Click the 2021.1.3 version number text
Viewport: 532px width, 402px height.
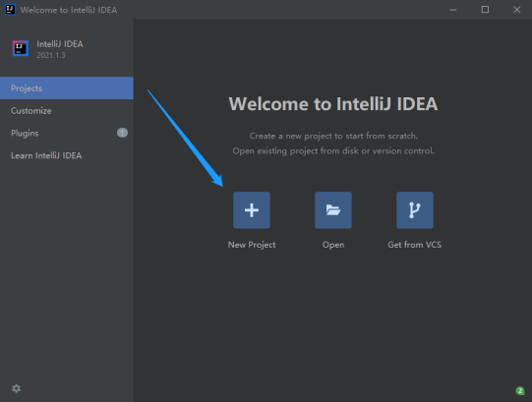(x=51, y=55)
